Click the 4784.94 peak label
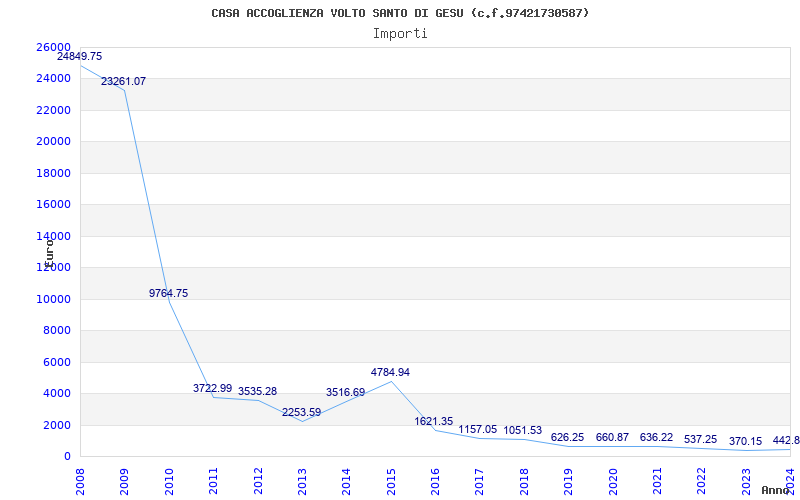The height and width of the screenshot is (500, 800). [390, 372]
